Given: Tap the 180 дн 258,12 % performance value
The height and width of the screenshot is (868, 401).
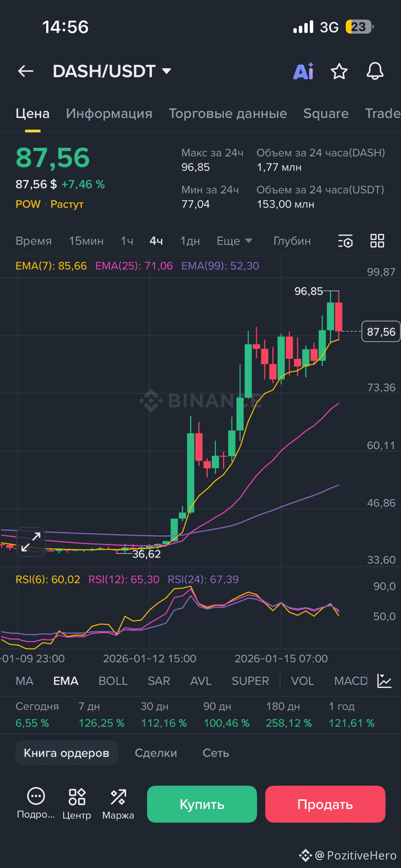Looking at the screenshot, I should coord(289,723).
